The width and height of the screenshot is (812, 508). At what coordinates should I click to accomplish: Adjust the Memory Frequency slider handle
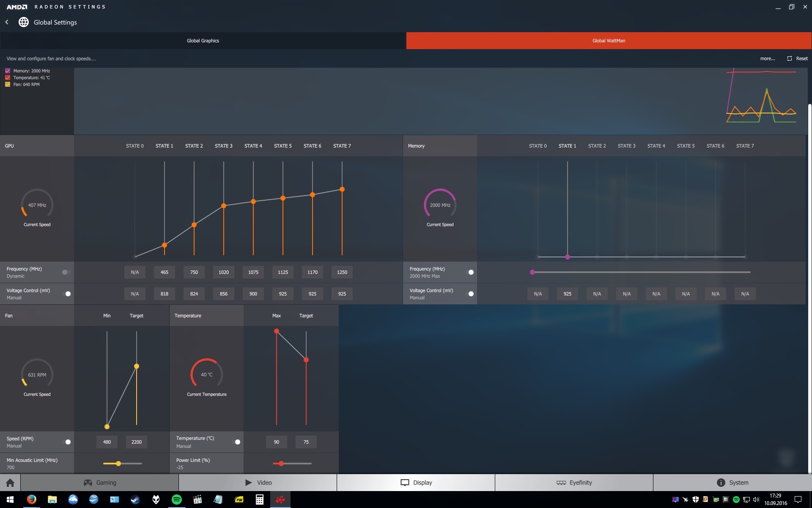[x=532, y=272]
